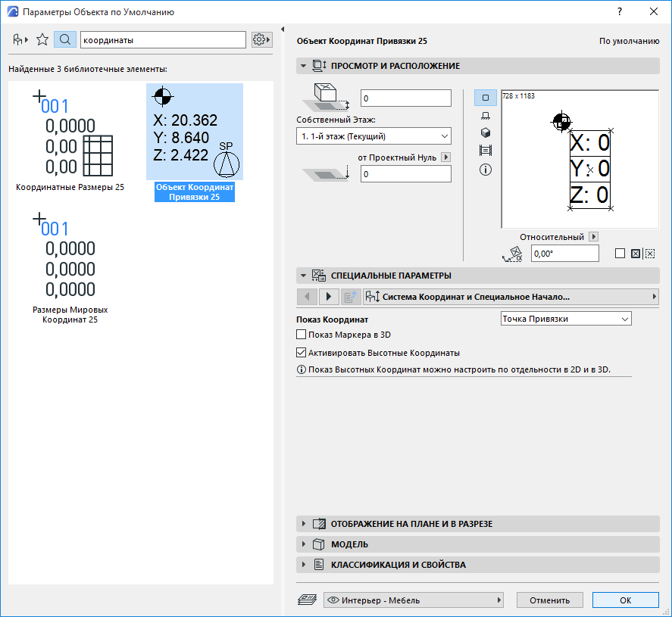The image size is (672, 617).
Task: Click the OK button
Action: click(625, 600)
